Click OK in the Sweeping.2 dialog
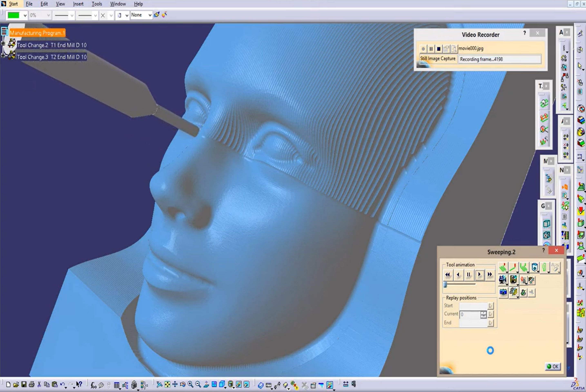The width and height of the screenshot is (586, 392). pos(553,366)
